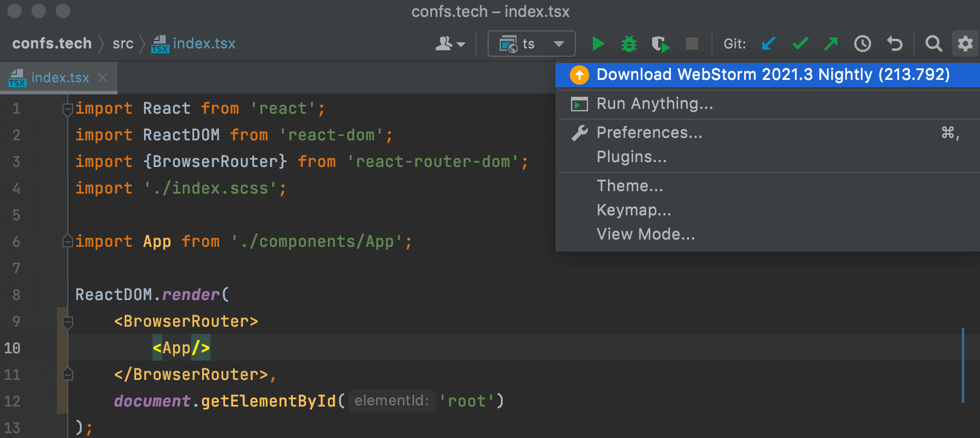Click getElementById on line 12

tap(269, 401)
